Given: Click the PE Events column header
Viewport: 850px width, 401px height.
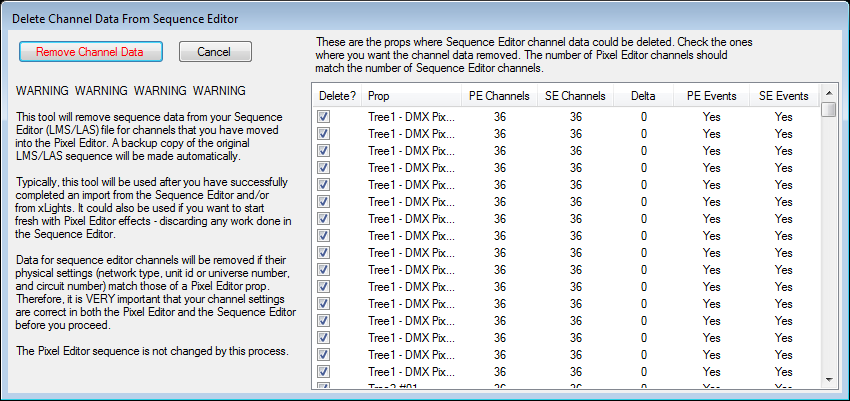Looking at the screenshot, I should [x=711, y=96].
